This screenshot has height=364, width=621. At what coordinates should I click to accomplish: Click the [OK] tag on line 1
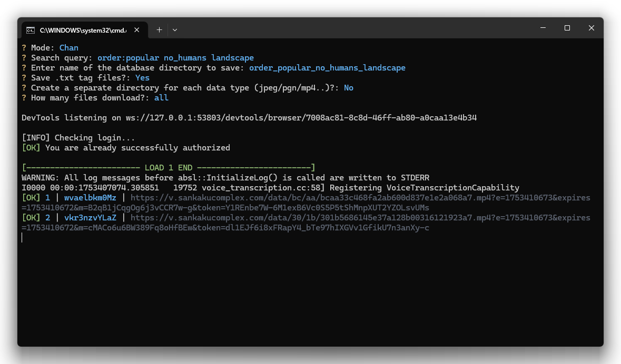31,197
